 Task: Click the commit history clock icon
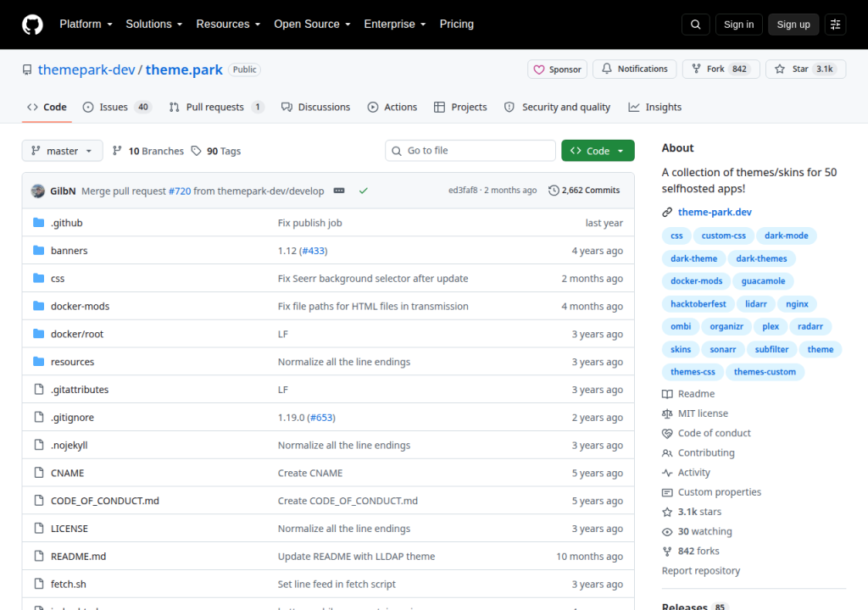pyautogui.click(x=554, y=190)
